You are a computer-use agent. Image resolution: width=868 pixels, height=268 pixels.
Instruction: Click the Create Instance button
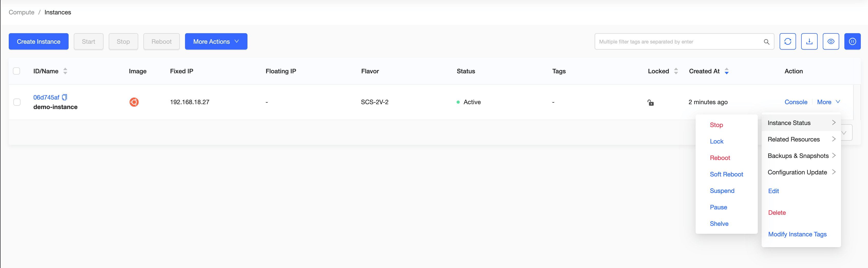click(x=39, y=41)
